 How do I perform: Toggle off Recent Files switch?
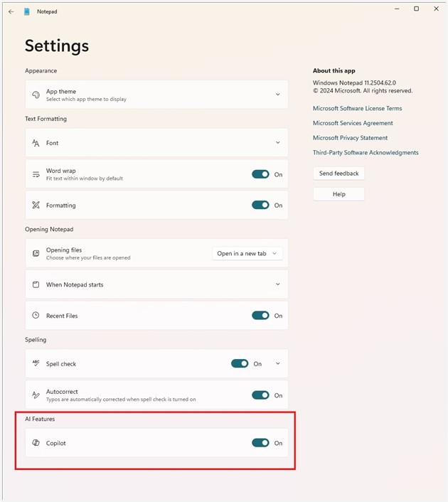(260, 316)
